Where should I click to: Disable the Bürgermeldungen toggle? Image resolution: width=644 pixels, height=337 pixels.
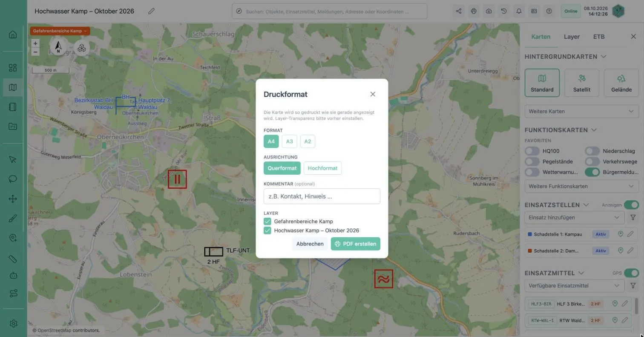tap(592, 172)
